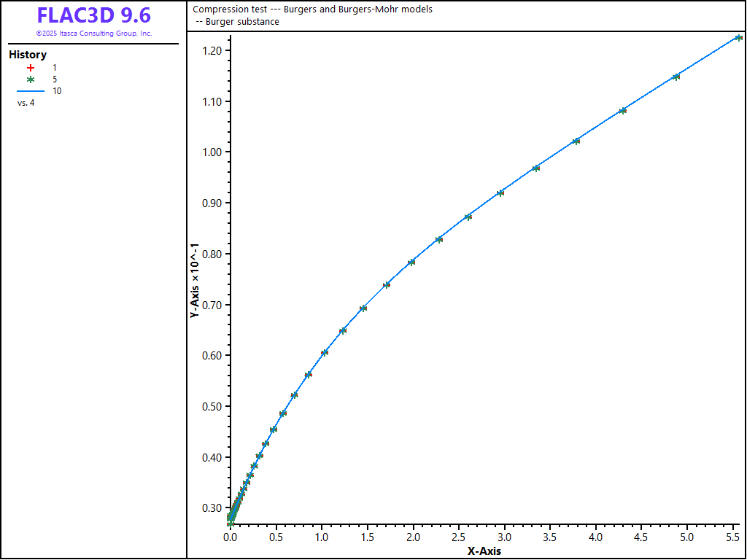The image size is (747, 560).
Task: Select the last data point at top right
Action: [x=738, y=38]
